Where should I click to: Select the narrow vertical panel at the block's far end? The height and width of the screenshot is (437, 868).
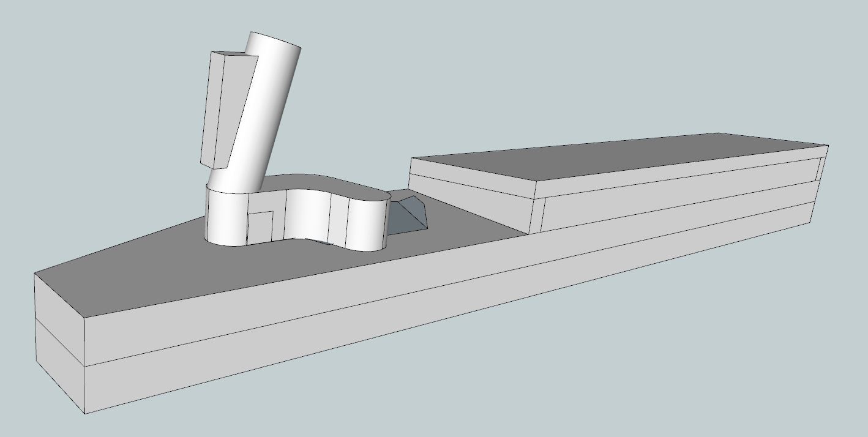point(821,170)
